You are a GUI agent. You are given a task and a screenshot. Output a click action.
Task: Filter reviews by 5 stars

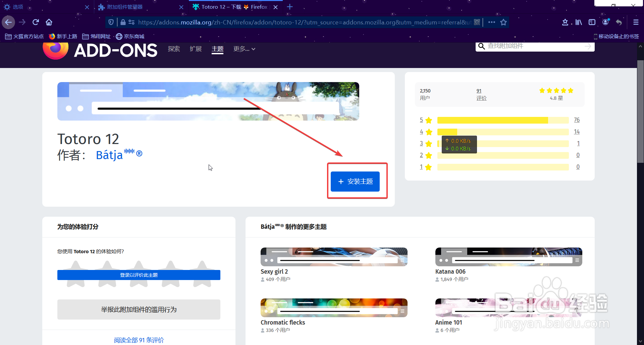click(x=426, y=120)
